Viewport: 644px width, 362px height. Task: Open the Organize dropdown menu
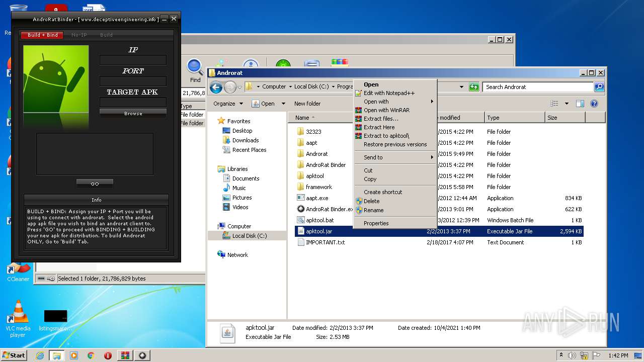coord(228,104)
